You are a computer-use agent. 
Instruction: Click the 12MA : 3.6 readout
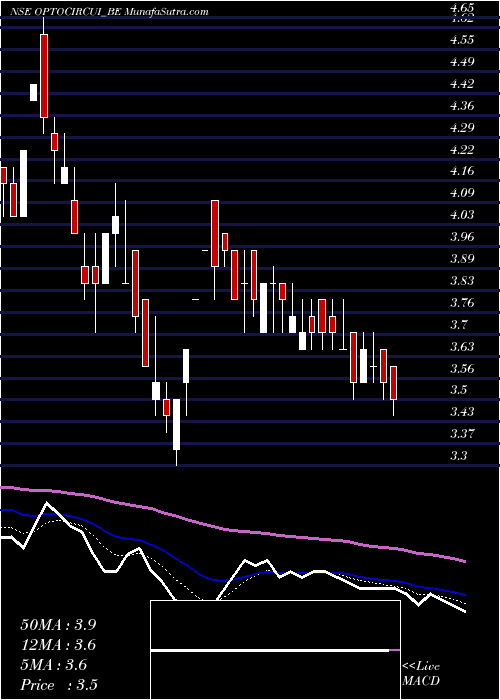(x=58, y=645)
